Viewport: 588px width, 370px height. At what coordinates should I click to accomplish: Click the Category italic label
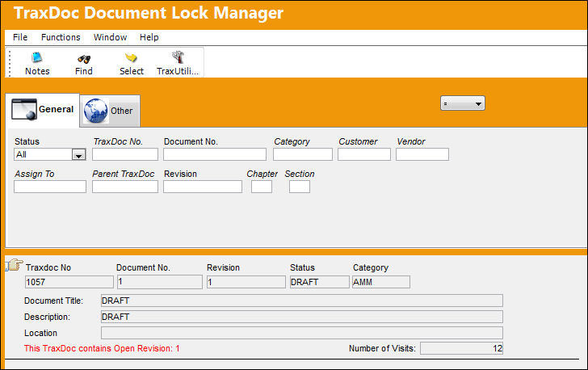[292, 141]
